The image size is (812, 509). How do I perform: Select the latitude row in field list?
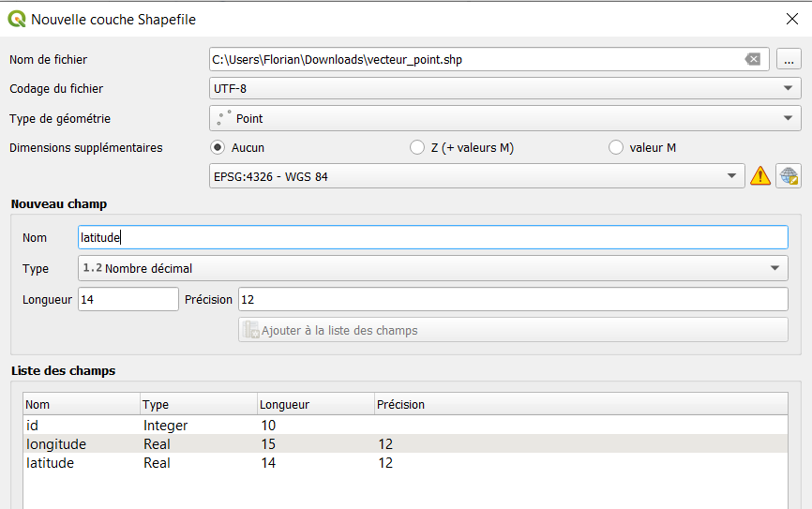click(x=405, y=462)
